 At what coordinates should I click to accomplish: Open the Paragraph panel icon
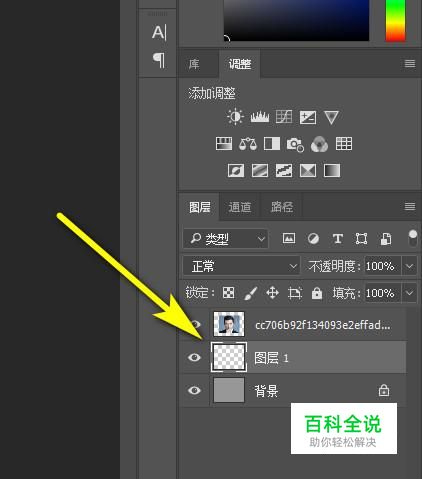tap(159, 60)
